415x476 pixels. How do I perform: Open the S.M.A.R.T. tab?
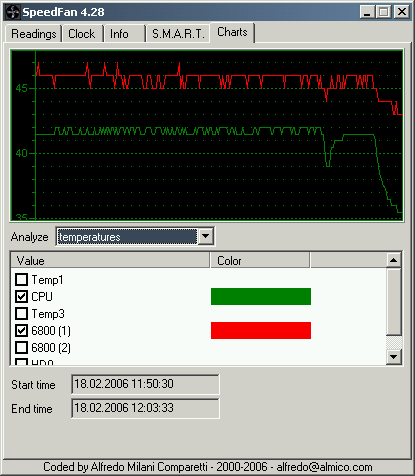tap(178, 34)
